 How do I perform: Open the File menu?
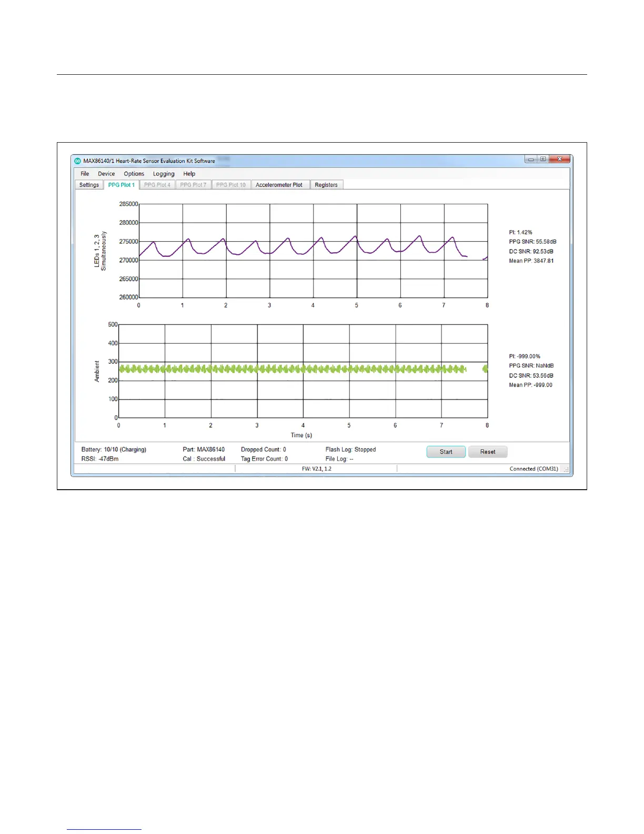click(x=85, y=174)
